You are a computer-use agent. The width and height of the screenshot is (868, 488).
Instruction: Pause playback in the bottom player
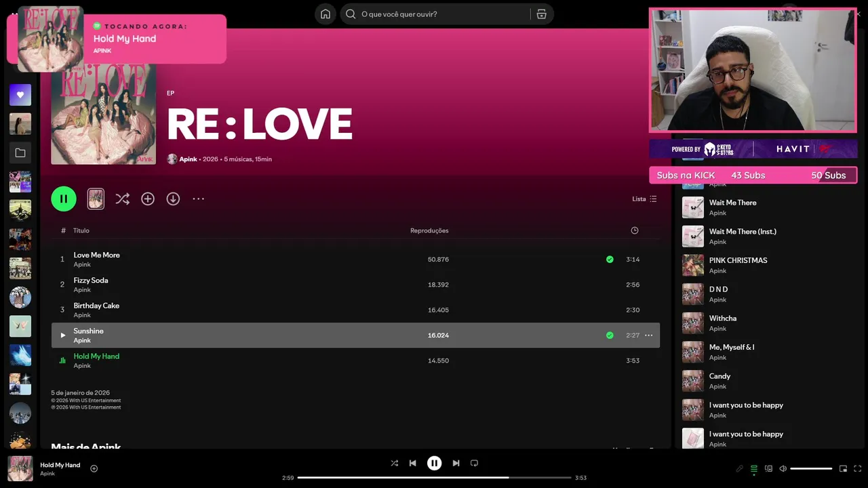point(434,463)
